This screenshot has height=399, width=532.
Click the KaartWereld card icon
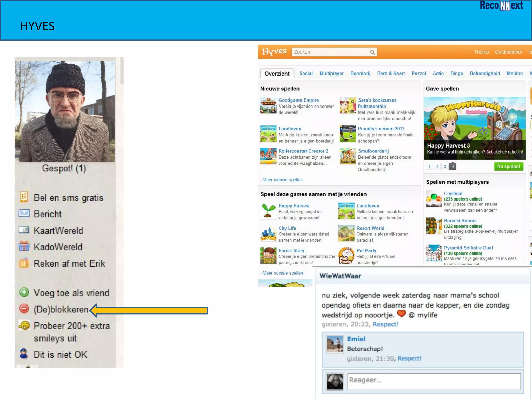pos(24,230)
